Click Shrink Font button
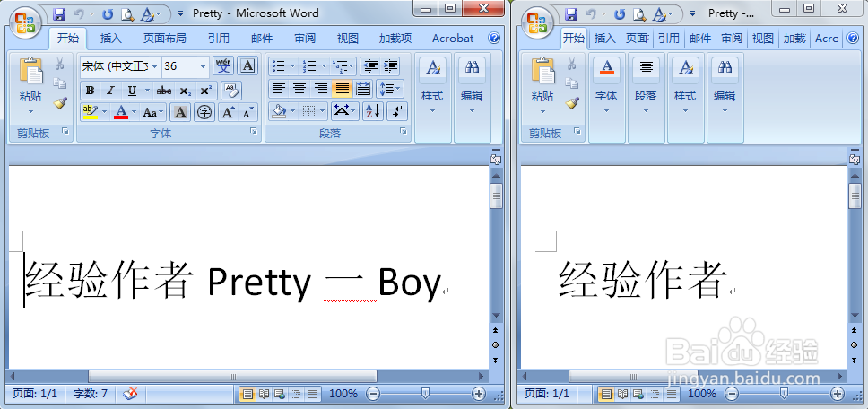 [247, 112]
